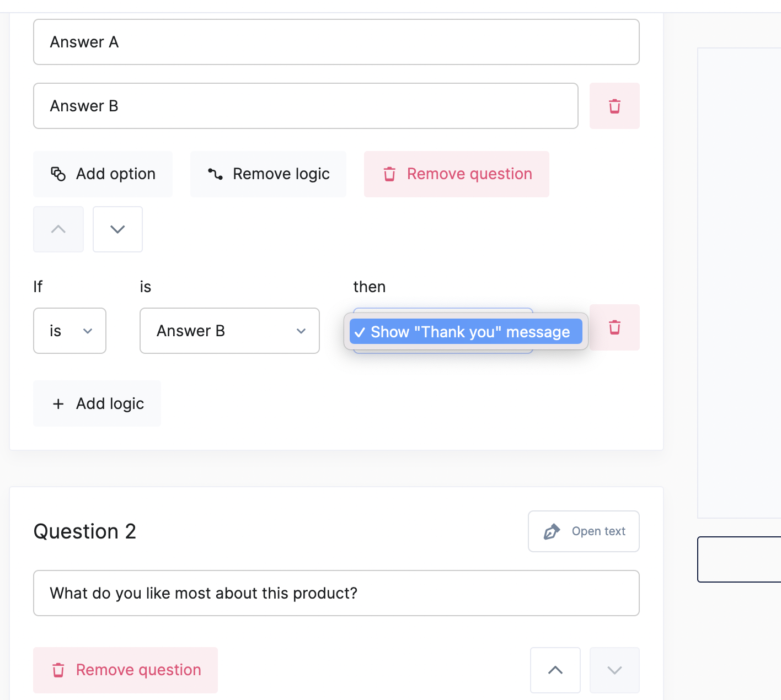
Task: Move Question 2 up with chevron arrow
Action: pyautogui.click(x=555, y=670)
